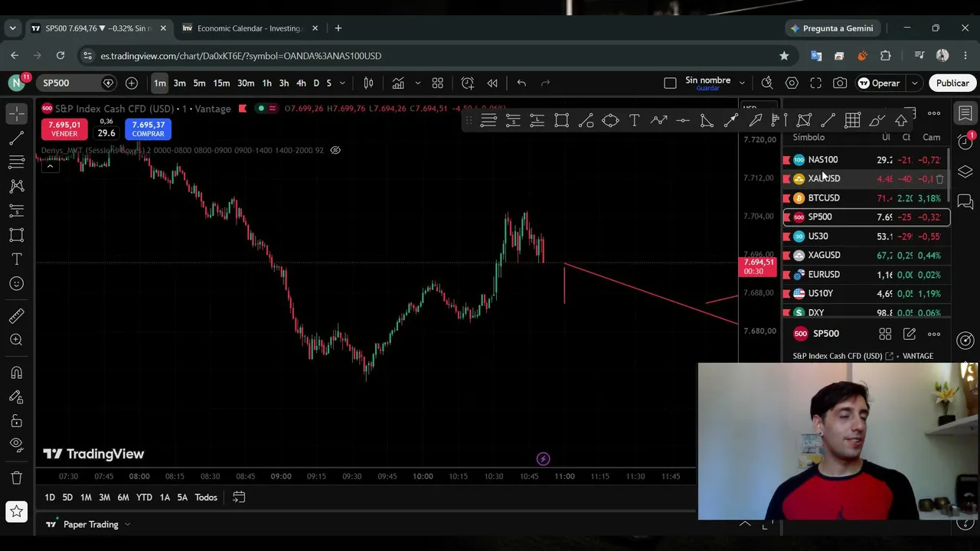The height and width of the screenshot is (551, 980).
Task: Select the text tool in left sidebar
Action: [x=17, y=259]
